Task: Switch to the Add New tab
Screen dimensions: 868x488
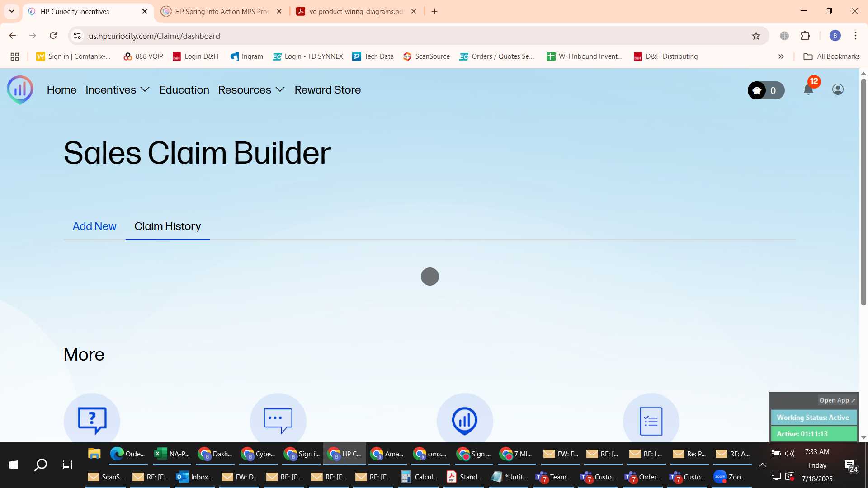Action: coord(94,226)
